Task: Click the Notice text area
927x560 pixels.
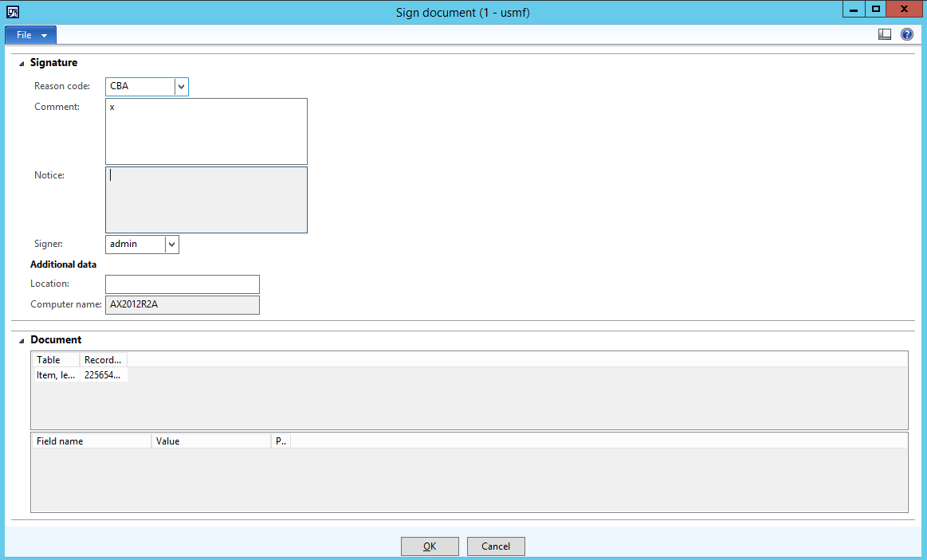Action: click(x=206, y=200)
